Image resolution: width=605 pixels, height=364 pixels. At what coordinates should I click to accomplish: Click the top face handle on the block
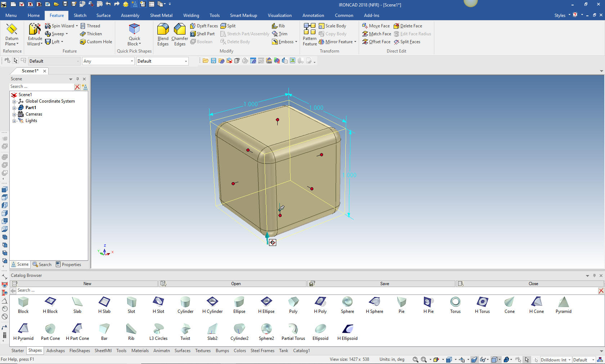[x=277, y=120]
